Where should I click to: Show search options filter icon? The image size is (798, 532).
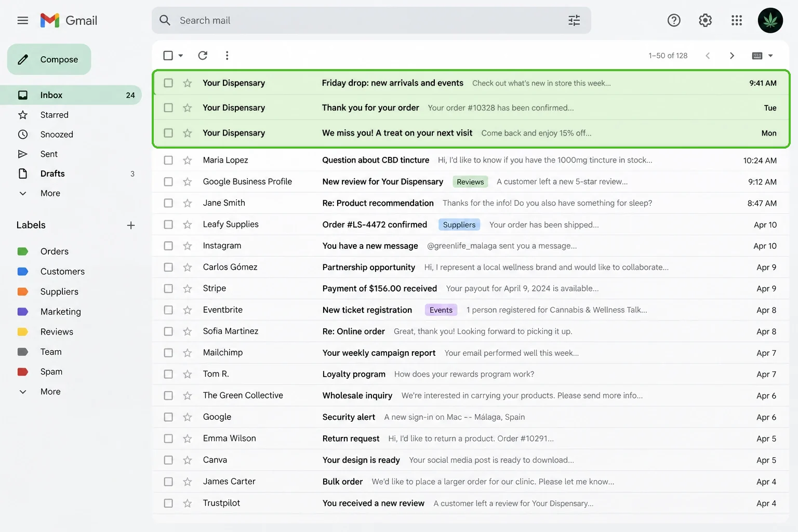coord(574,20)
